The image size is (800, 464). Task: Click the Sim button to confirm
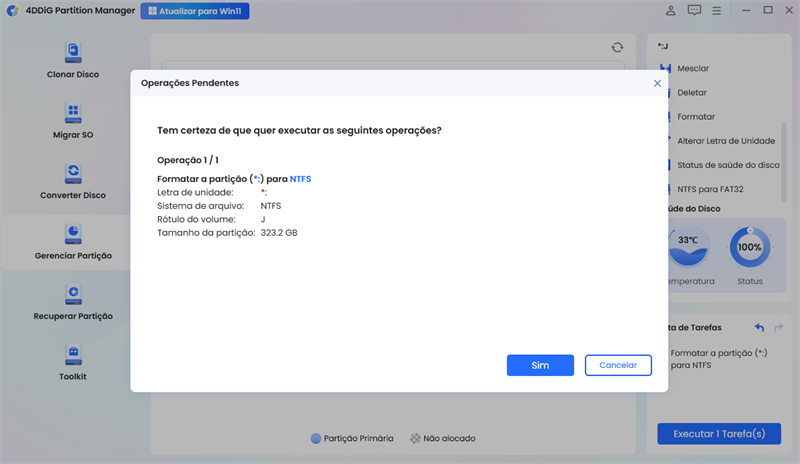click(x=540, y=365)
